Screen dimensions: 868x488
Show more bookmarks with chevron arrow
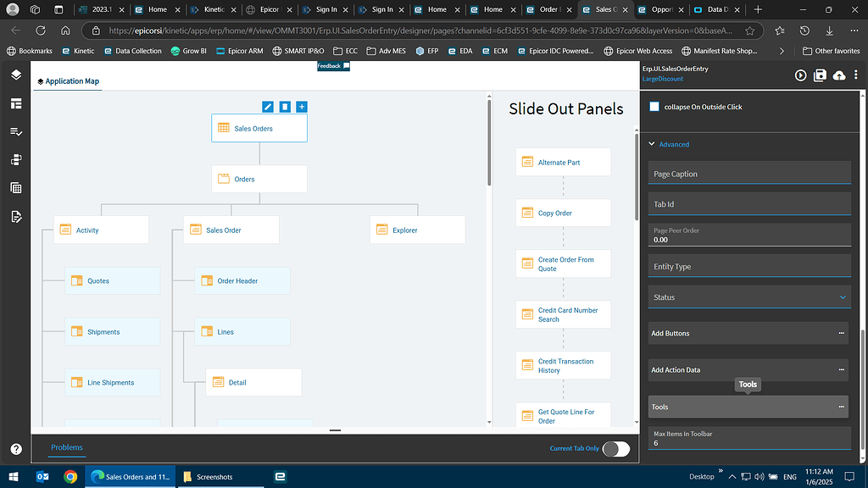coord(782,51)
